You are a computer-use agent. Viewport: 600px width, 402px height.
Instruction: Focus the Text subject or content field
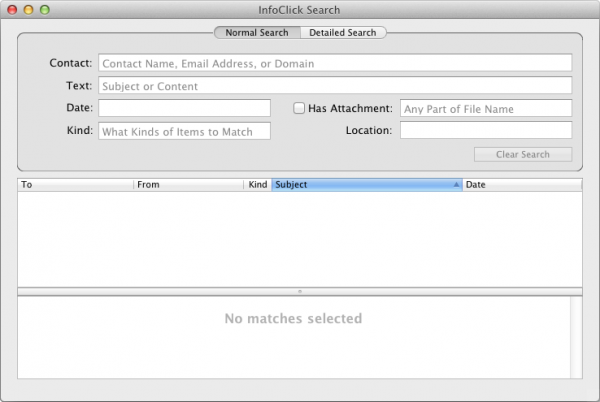pos(335,85)
